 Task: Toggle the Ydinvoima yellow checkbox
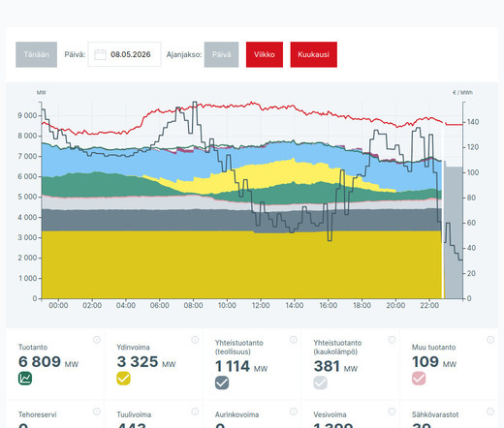tap(123, 379)
